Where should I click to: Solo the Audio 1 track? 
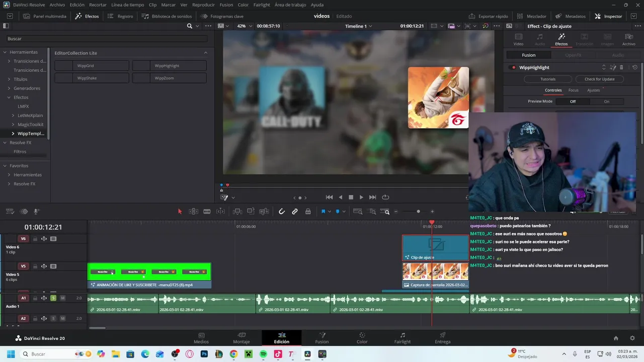53,298
